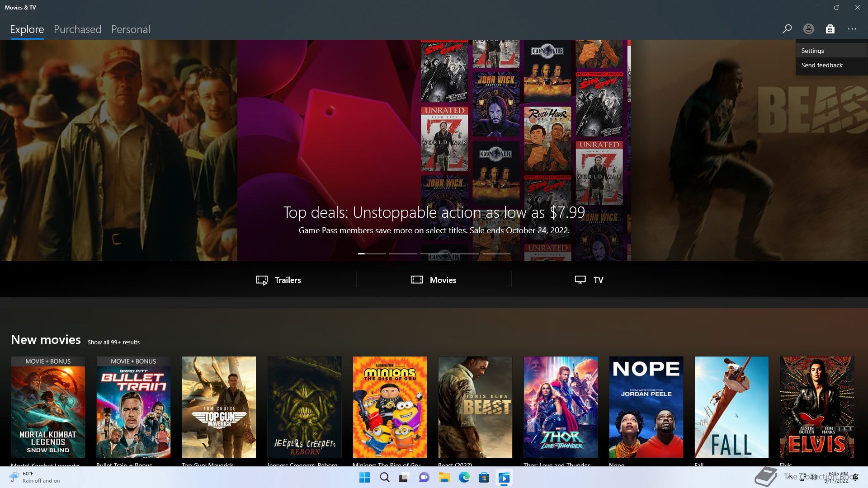Open the Chat icon on taskbar
The width and height of the screenshot is (868, 488).
coord(424,478)
